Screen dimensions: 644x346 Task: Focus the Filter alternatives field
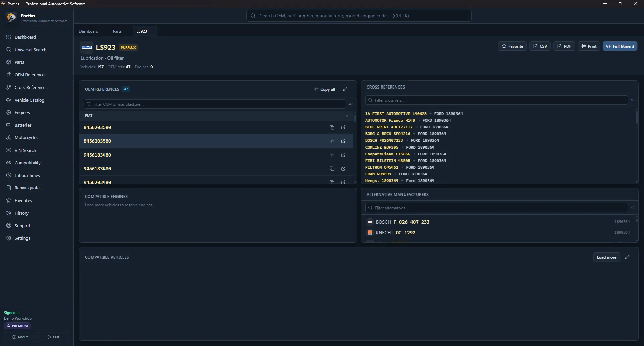click(496, 208)
